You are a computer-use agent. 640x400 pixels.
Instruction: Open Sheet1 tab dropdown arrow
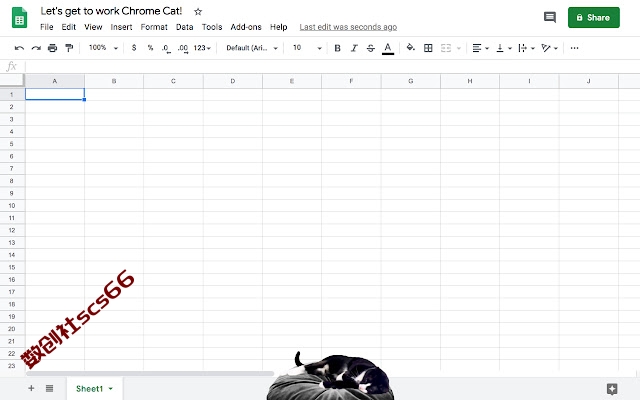pos(111,389)
